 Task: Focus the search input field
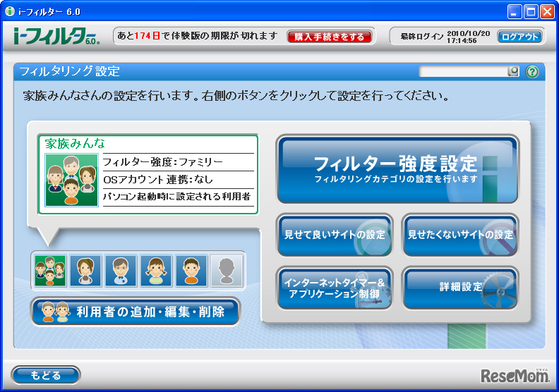click(x=463, y=72)
